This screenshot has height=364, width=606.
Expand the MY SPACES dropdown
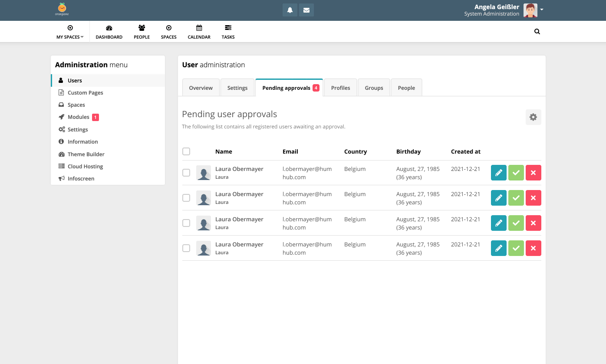click(69, 31)
